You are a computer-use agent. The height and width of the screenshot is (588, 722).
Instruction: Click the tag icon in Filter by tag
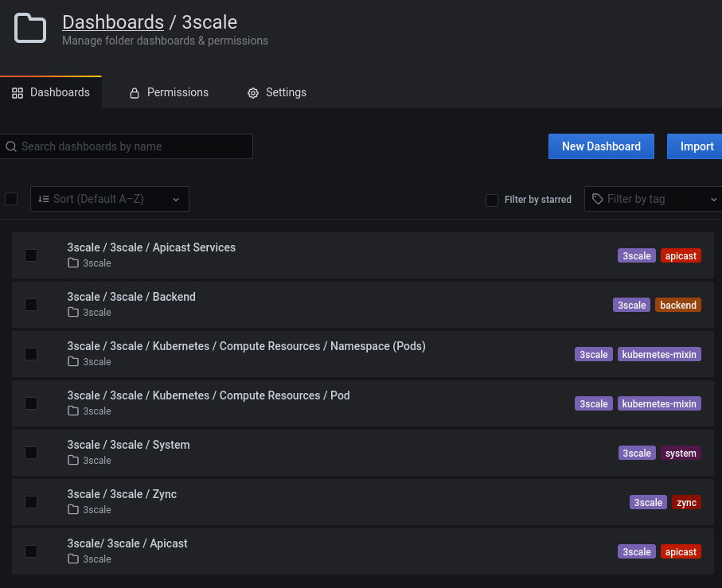click(x=598, y=199)
